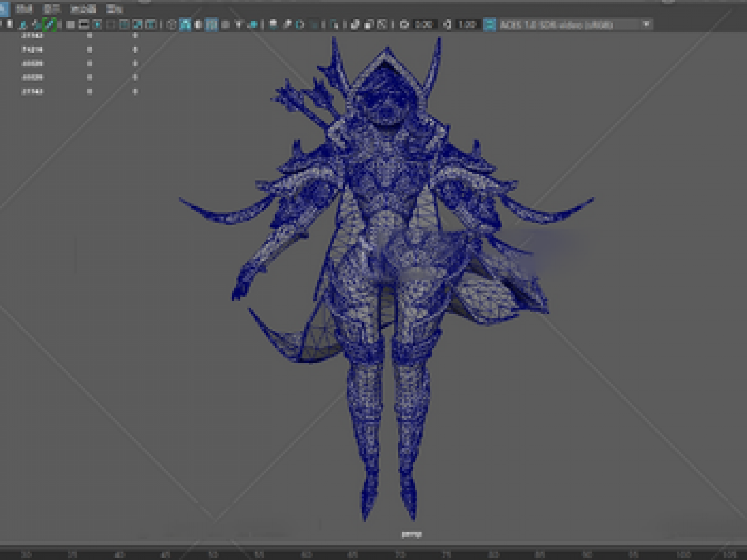
Task: Click frame 50 on the time slider
Action: (213, 554)
